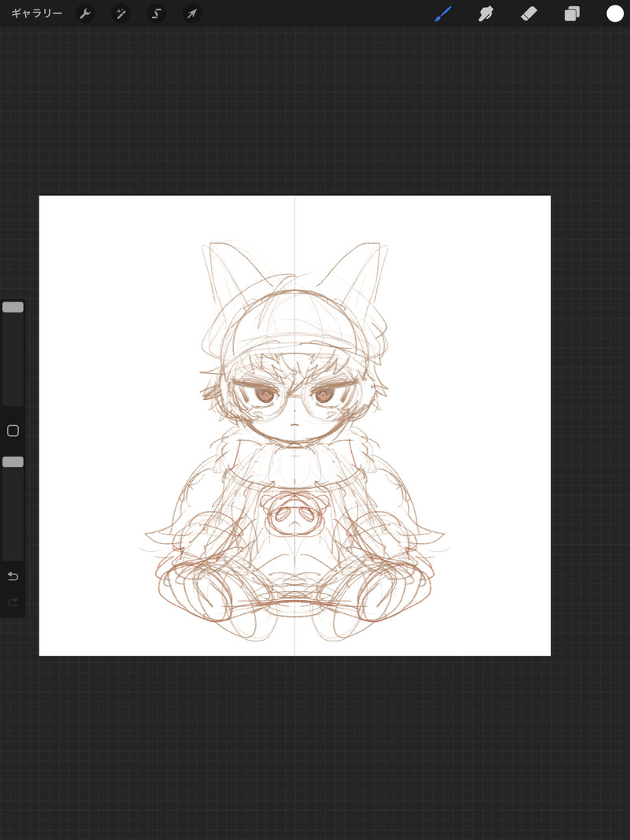The image size is (630, 840).
Task: Select the Brush tool
Action: [x=443, y=13]
